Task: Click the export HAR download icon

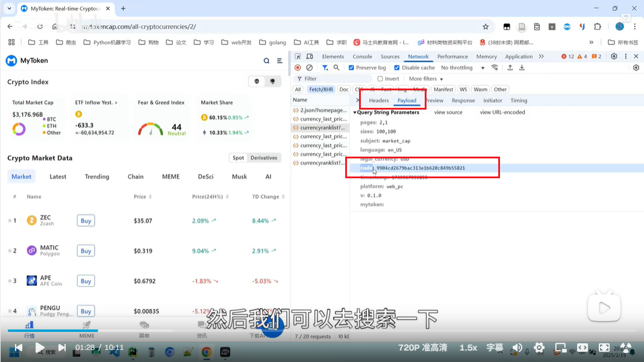Action: point(521,68)
